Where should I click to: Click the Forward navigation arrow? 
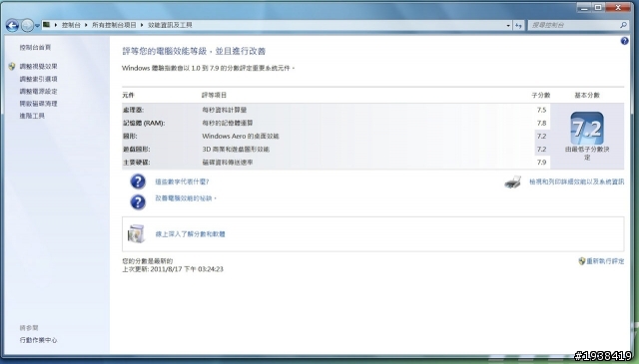(x=27, y=26)
